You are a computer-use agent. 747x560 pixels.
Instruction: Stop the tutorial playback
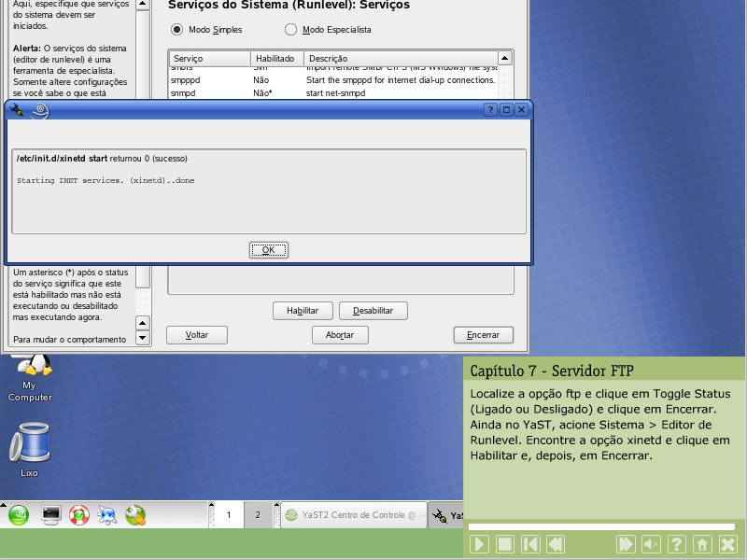tap(504, 544)
